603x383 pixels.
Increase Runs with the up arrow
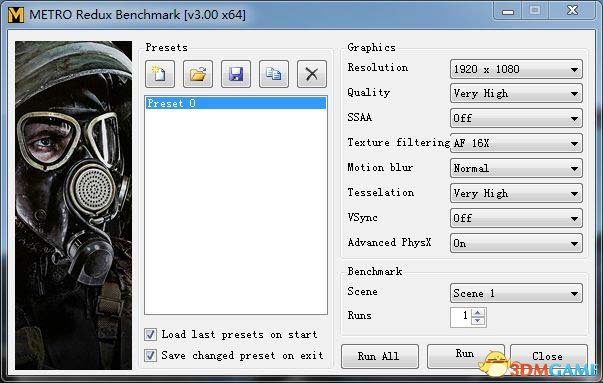pos(478,313)
